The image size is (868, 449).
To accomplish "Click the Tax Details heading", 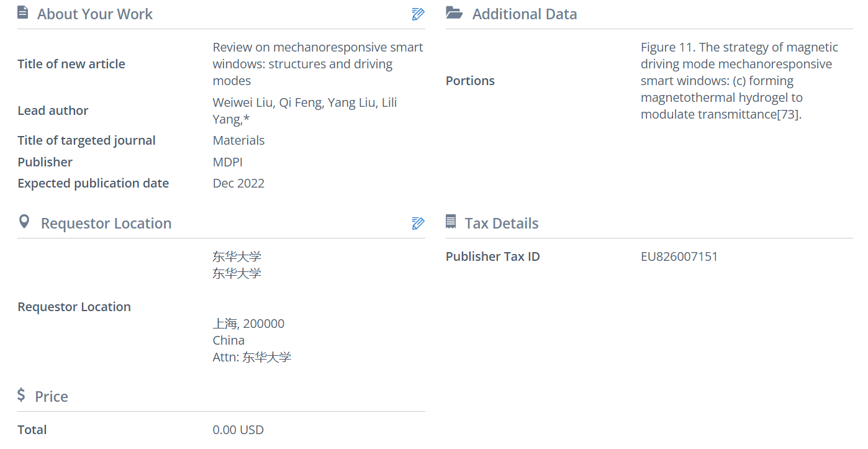I will (x=501, y=224).
